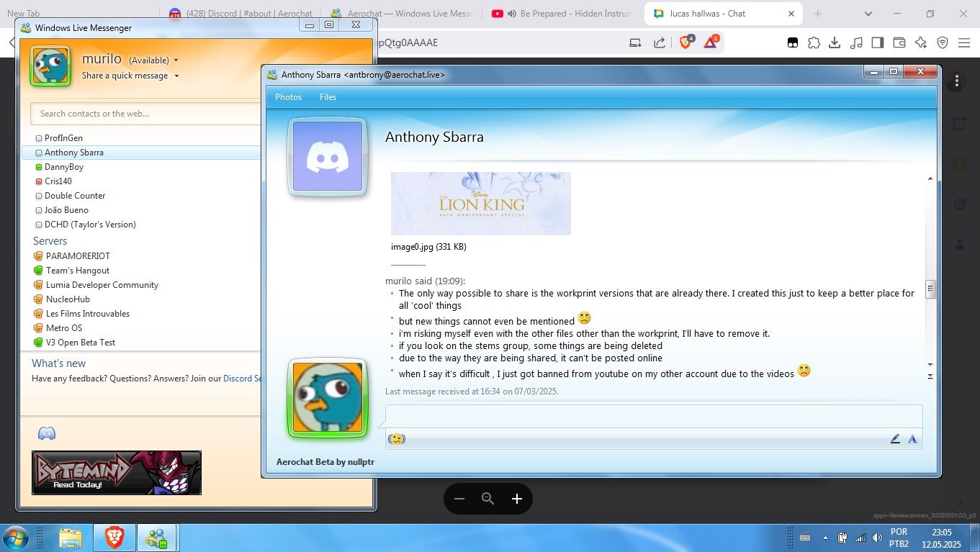Image resolution: width=980 pixels, height=552 pixels.
Task: Toggle the browser sidebar panel icon
Action: pos(877,42)
